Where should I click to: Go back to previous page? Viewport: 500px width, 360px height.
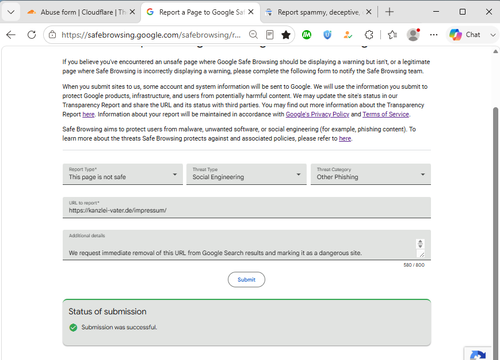click(x=11, y=35)
